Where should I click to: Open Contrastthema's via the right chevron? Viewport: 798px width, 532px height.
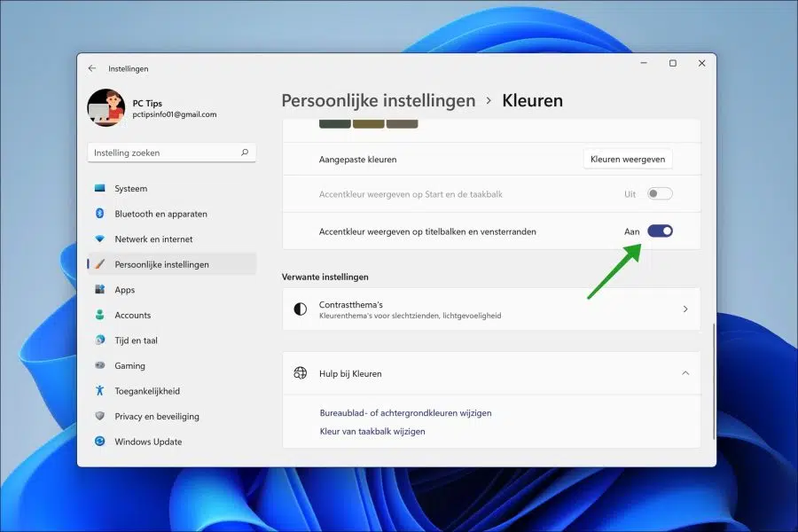[685, 309]
